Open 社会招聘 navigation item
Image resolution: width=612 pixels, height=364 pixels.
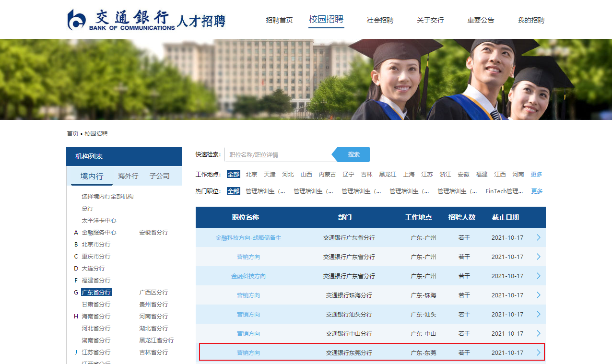coord(380,20)
